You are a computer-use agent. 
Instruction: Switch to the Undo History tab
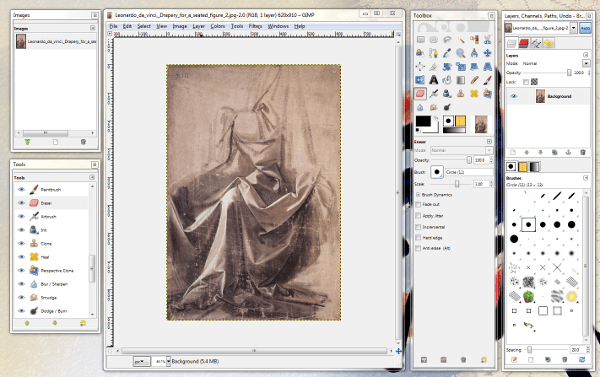coord(549,43)
